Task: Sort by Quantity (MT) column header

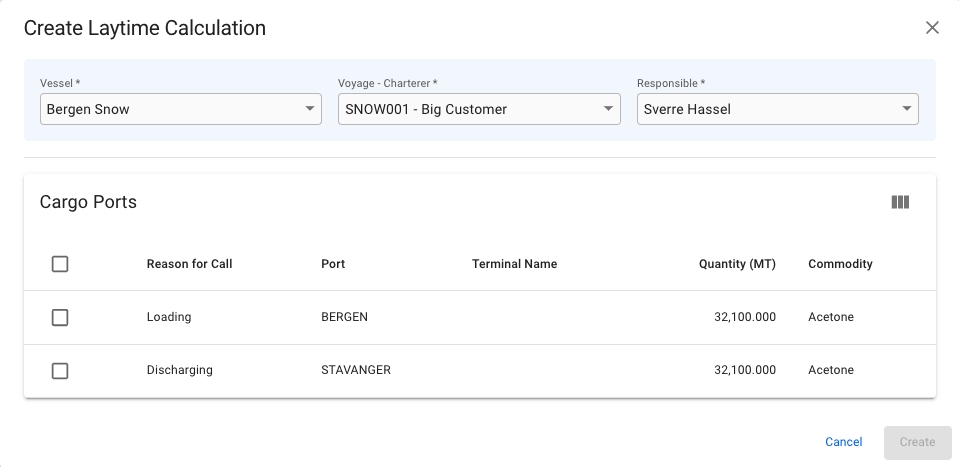Action: coord(737,264)
